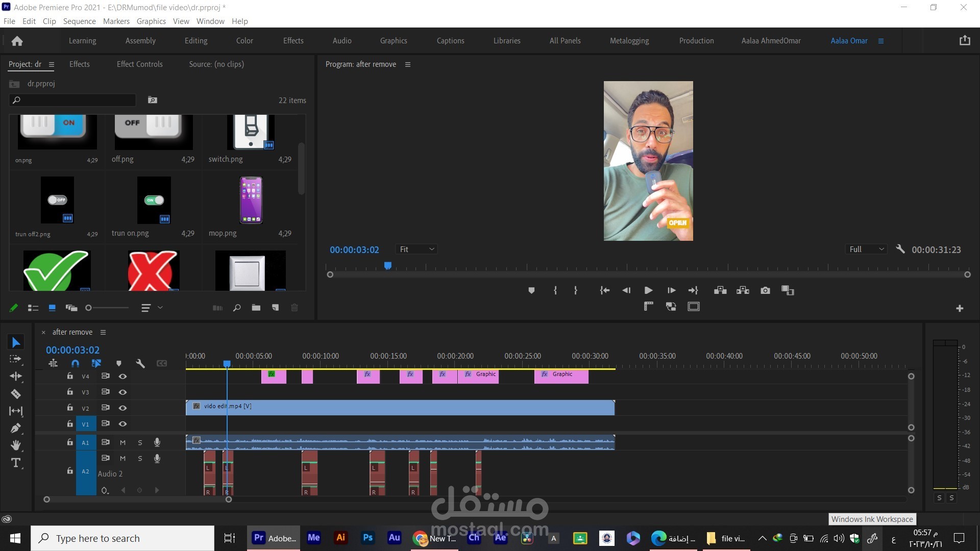Open the Sequence menu
980x551 pixels.
tap(79, 21)
